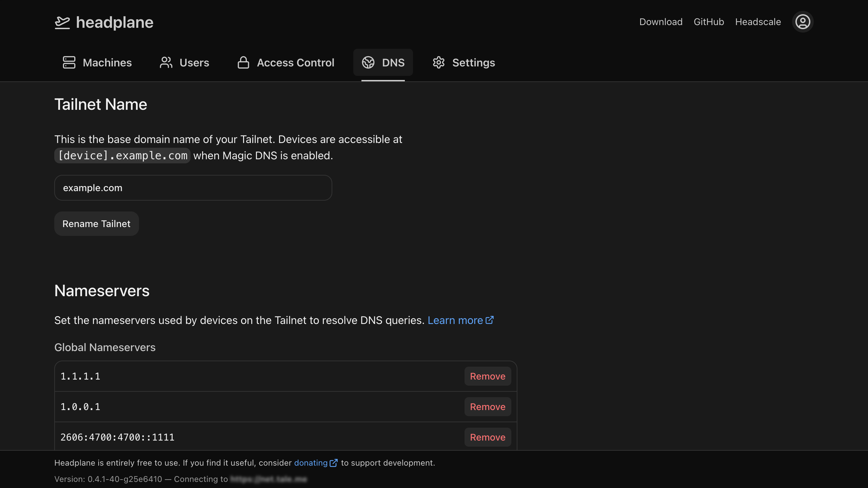Click the Nameservers section heading
The height and width of the screenshot is (488, 868).
pyautogui.click(x=102, y=291)
